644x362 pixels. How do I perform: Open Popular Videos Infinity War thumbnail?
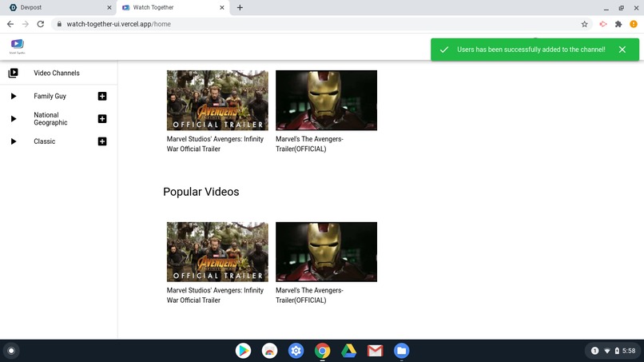pyautogui.click(x=217, y=252)
